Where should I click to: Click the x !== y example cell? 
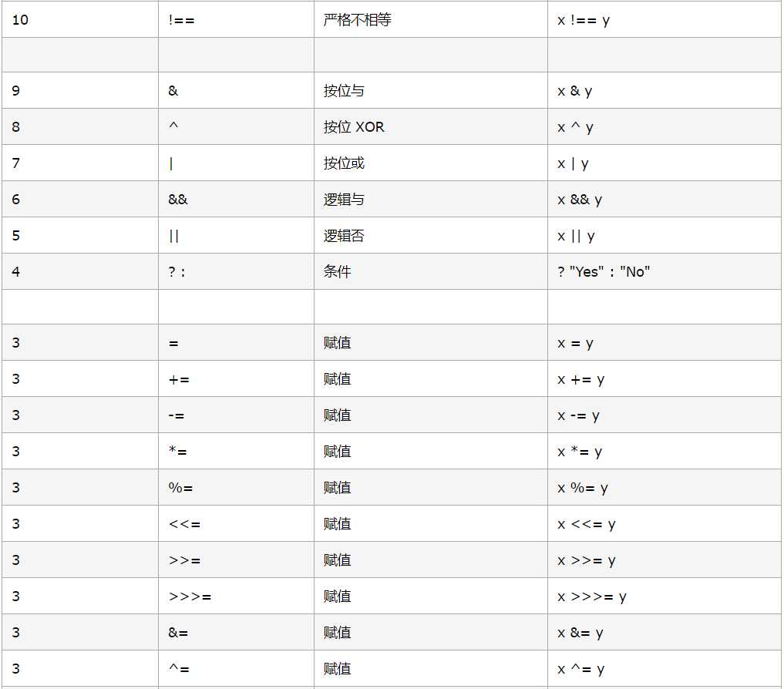pyautogui.click(x=665, y=19)
